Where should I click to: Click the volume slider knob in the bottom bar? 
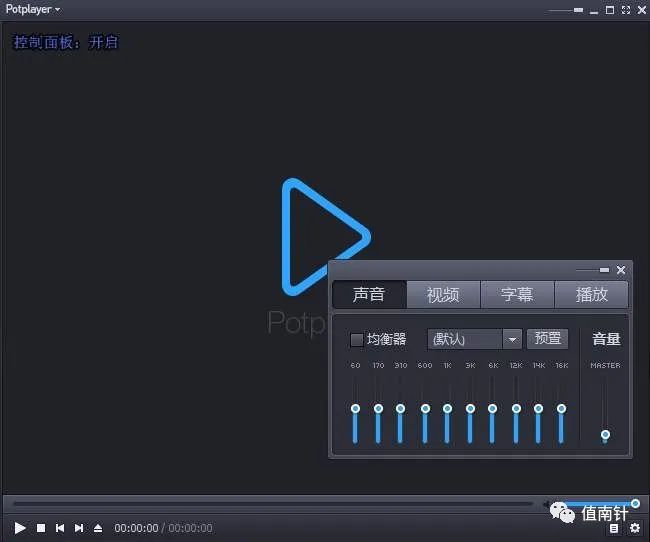pos(635,503)
